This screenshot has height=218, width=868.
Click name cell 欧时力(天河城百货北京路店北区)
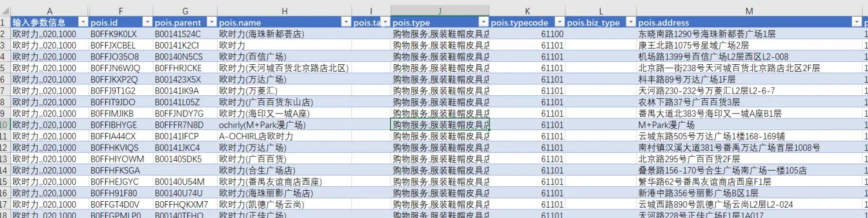tap(284, 68)
